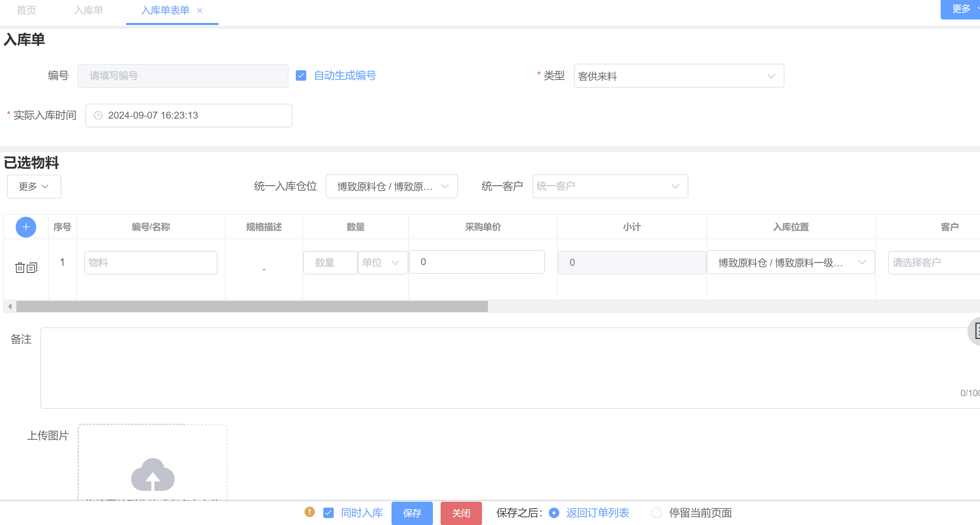Screen dimensions: 980x525
Task: Click 实际入库时间 datetime field
Action: tap(189, 115)
